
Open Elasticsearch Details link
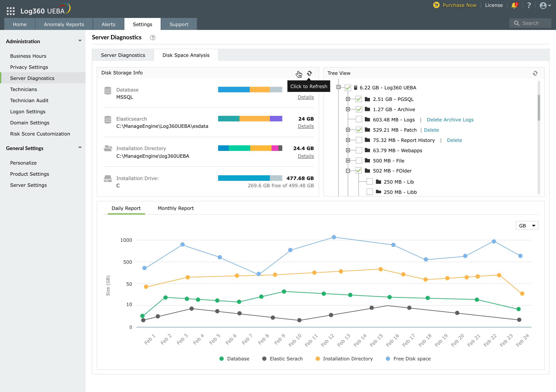305,126
